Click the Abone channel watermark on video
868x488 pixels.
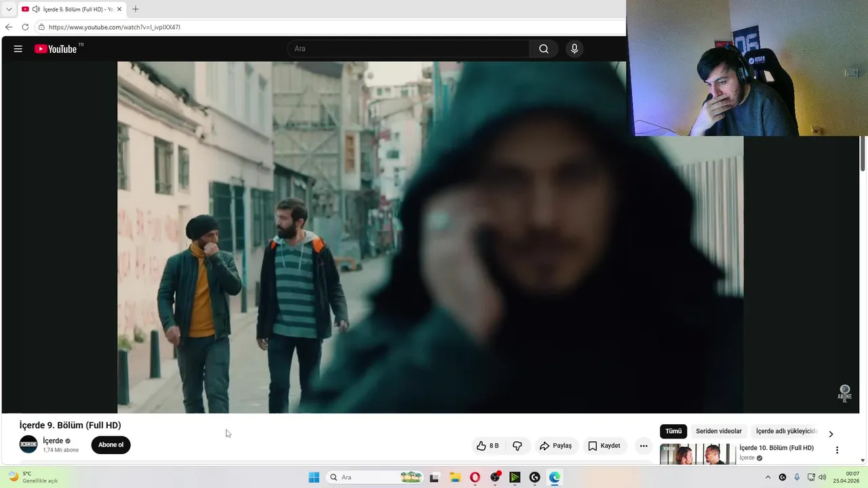[x=844, y=393]
